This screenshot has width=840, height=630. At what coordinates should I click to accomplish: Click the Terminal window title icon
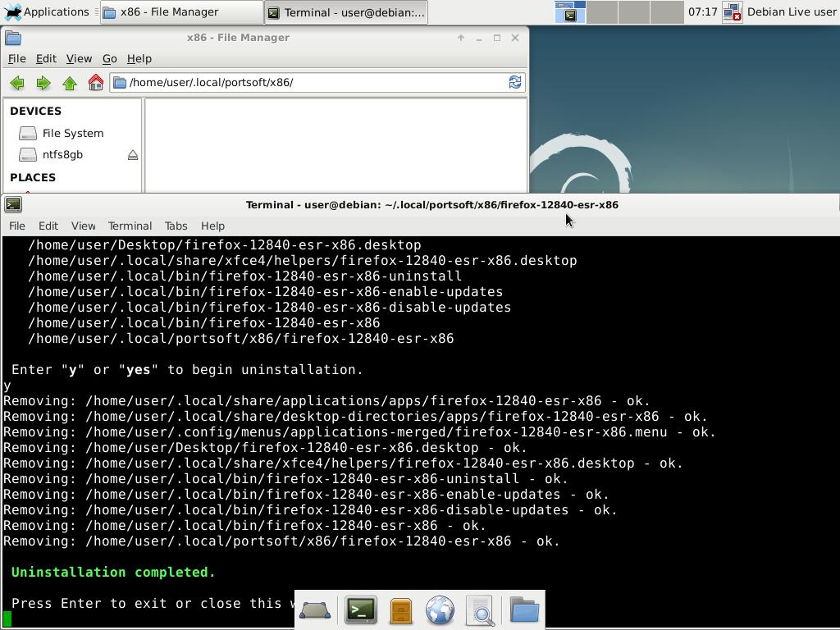13,204
